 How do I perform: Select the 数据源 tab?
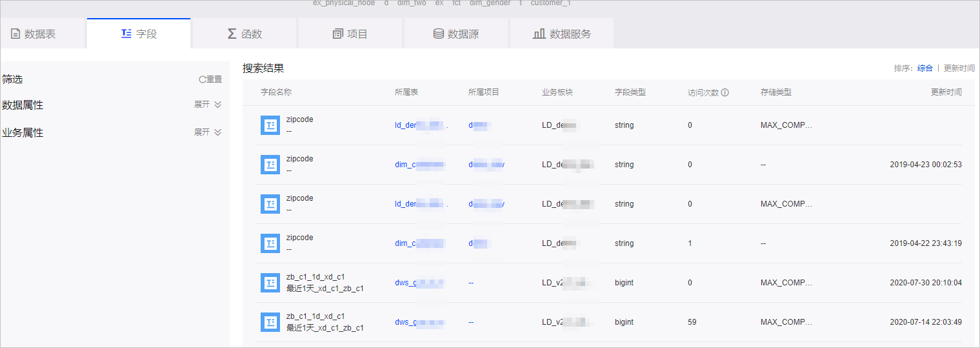click(456, 34)
